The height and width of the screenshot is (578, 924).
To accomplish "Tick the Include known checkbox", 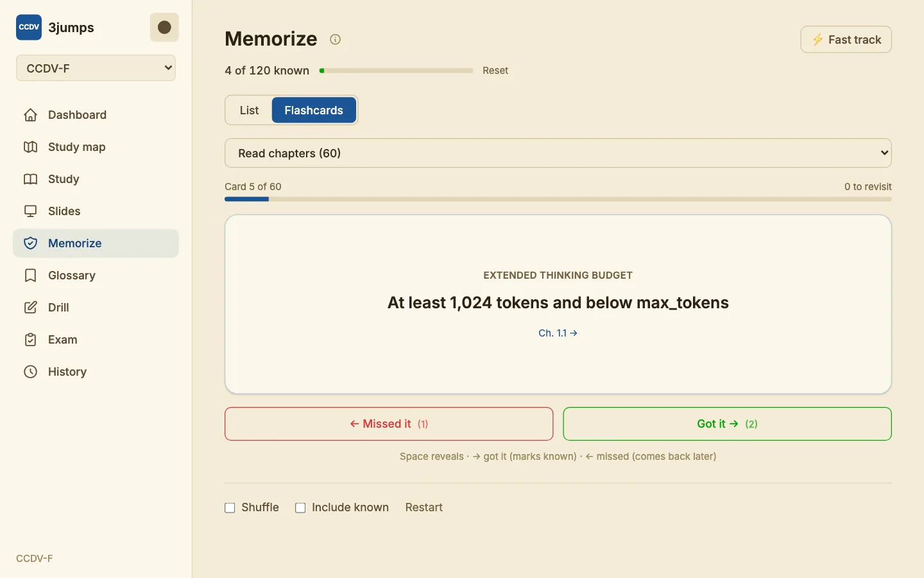I will point(300,508).
